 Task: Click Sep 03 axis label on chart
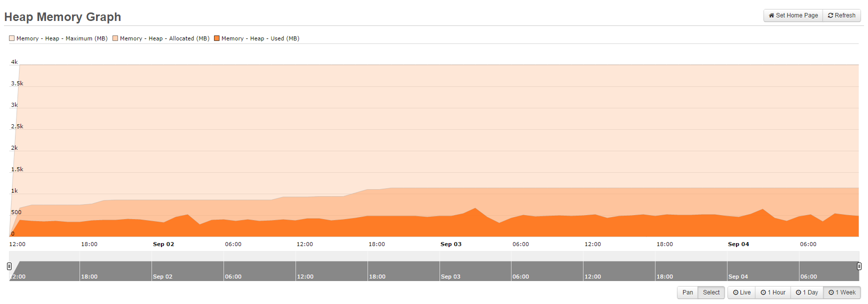[451, 244]
